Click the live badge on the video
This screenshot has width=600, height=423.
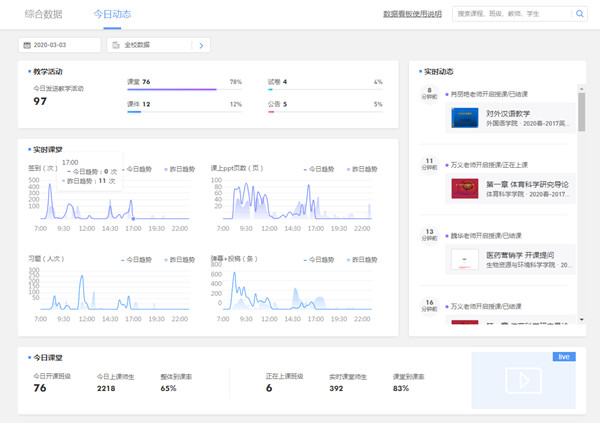tap(564, 357)
